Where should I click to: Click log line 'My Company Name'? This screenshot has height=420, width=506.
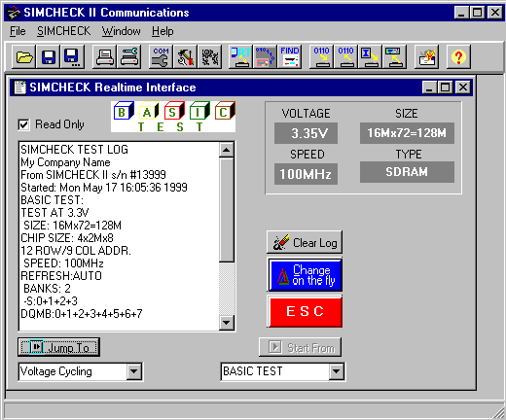(x=65, y=162)
